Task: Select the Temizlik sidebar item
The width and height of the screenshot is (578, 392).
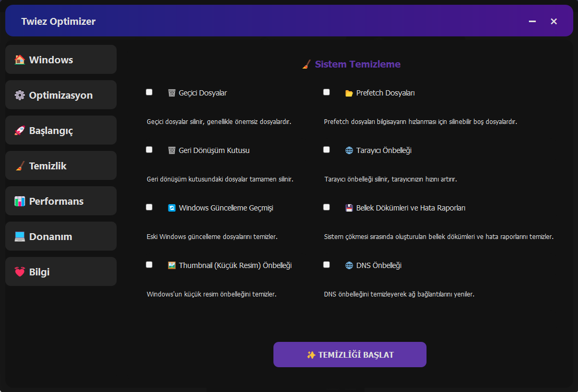Action: [x=61, y=166]
